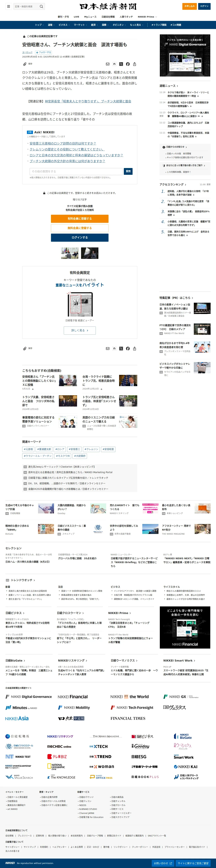
Task: Expand the NIKKEI Prime dropdown in the top menu
Action: click(x=147, y=17)
